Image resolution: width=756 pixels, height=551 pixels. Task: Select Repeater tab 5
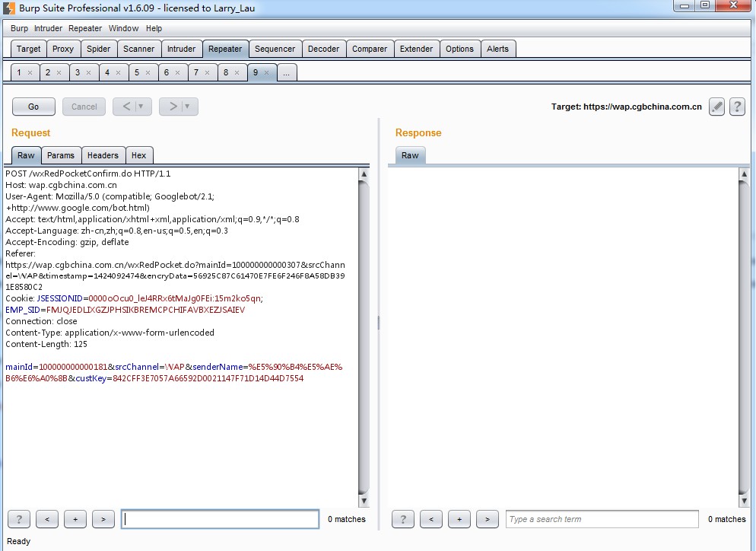pos(137,73)
